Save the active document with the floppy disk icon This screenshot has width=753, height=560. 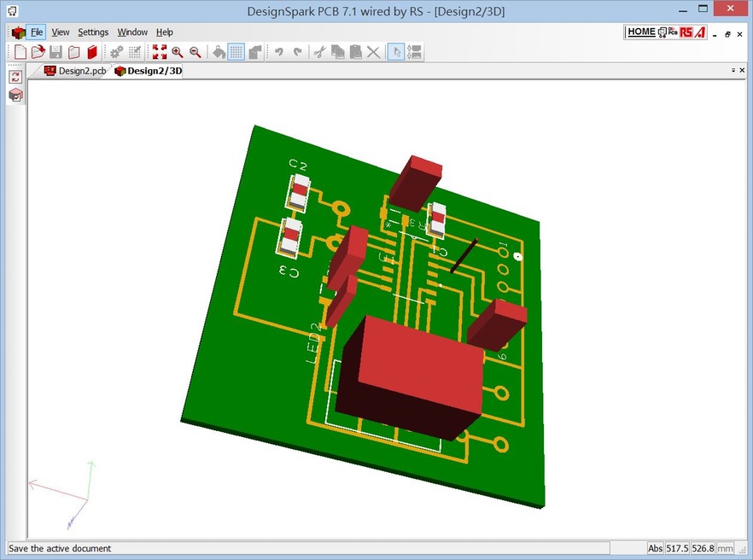(x=55, y=52)
